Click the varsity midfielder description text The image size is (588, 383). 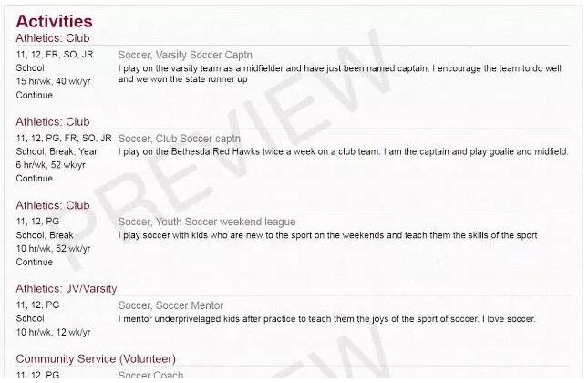339,74
